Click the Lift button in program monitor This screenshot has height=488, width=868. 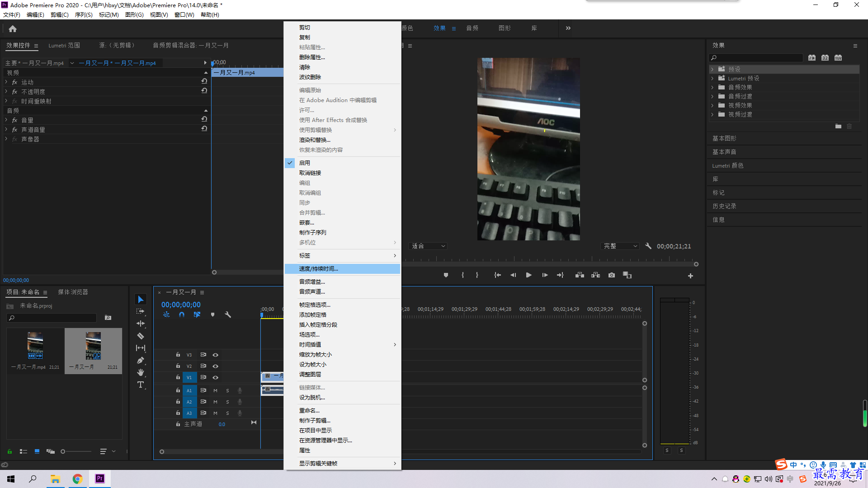(x=580, y=275)
